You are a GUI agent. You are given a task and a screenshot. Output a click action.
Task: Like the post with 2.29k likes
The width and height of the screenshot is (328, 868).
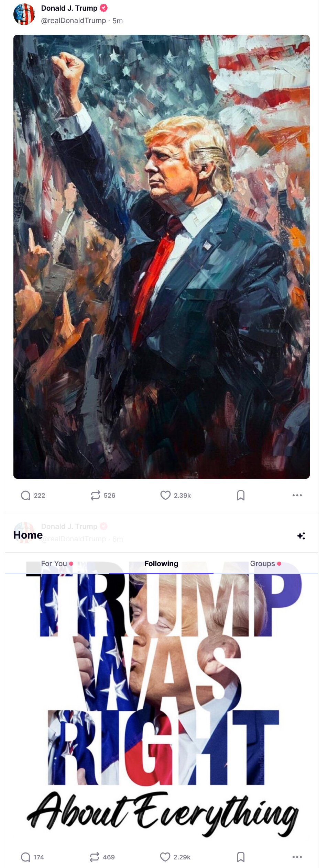175,857
